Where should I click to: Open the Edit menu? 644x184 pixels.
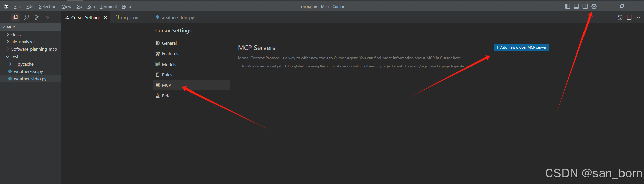click(30, 6)
